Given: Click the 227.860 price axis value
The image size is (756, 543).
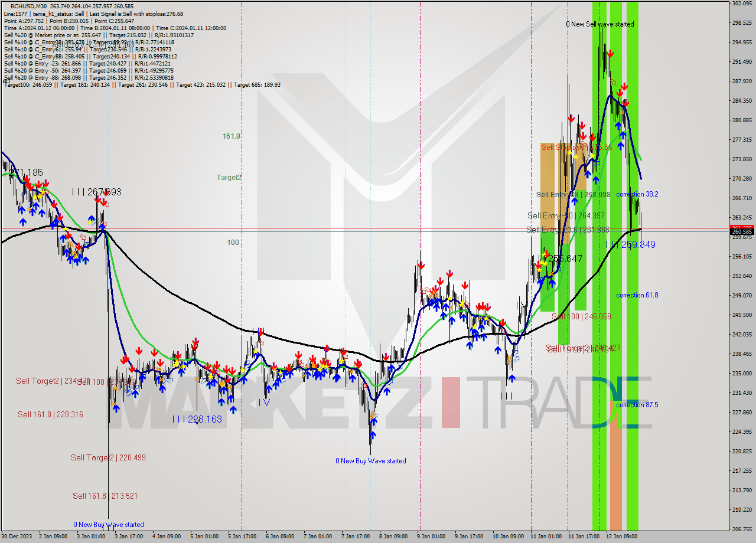Looking at the screenshot, I should coord(742,413).
